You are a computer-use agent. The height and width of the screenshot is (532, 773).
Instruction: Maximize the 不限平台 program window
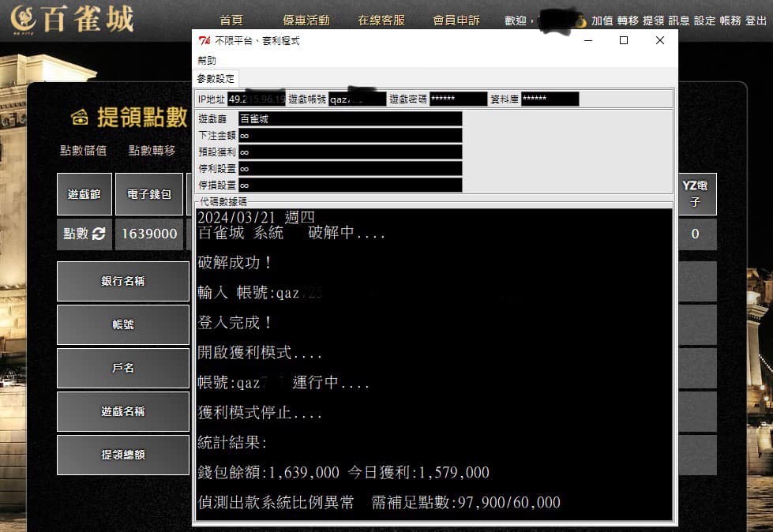pyautogui.click(x=624, y=41)
